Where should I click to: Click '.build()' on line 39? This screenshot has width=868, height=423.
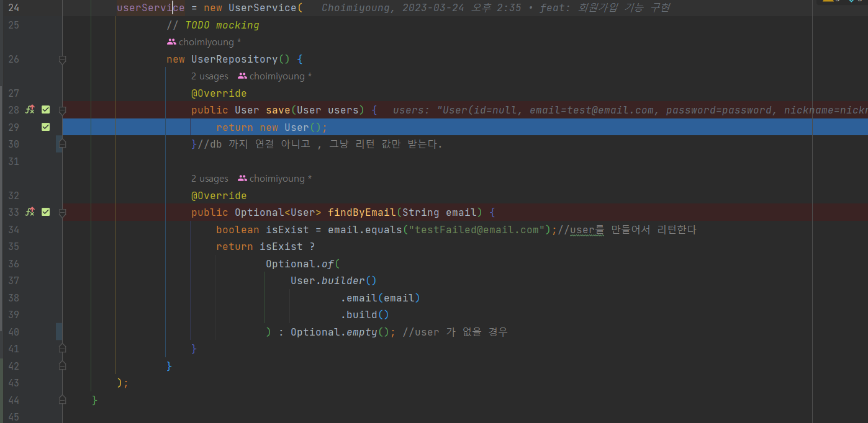click(365, 315)
